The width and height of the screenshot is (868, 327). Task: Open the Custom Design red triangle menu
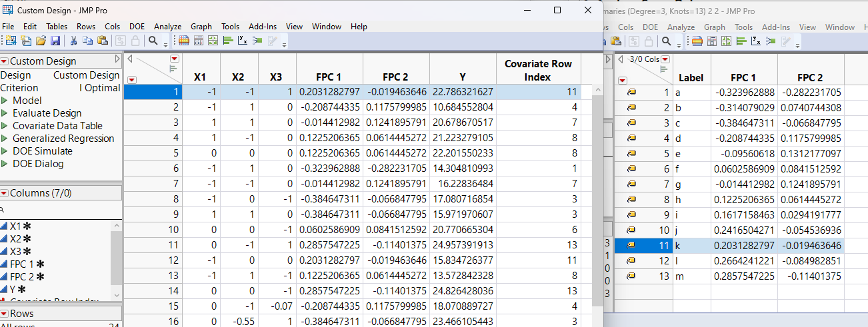point(5,61)
